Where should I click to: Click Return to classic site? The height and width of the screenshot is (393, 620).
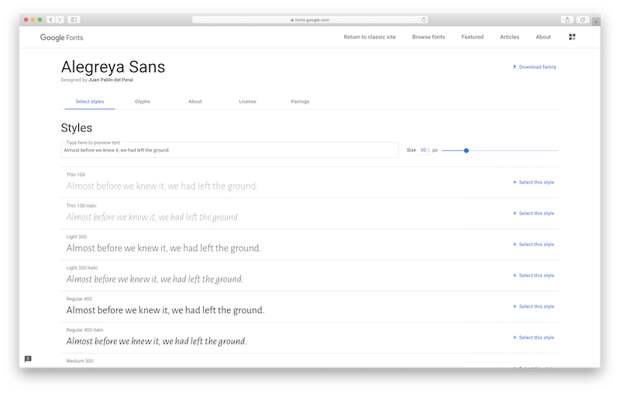point(369,37)
